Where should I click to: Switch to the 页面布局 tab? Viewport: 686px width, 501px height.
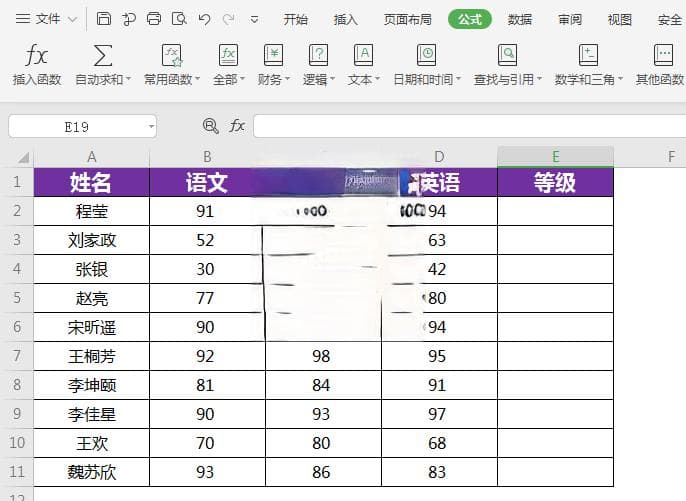click(407, 20)
